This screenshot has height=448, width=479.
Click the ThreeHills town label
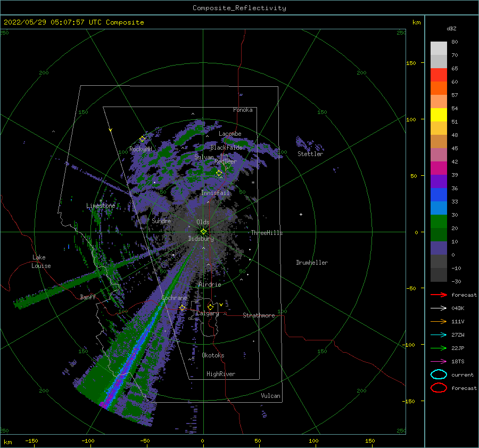[267, 233]
